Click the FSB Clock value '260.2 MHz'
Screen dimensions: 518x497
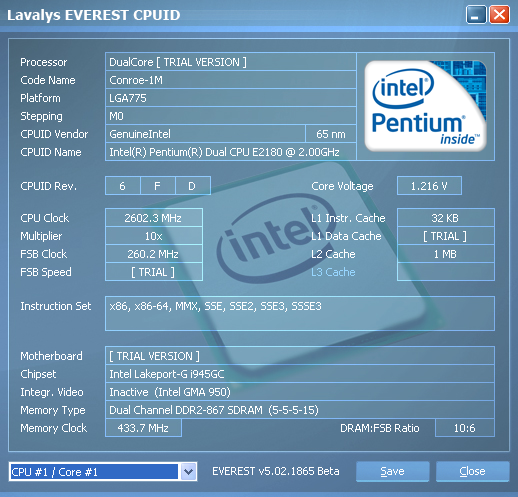154,254
